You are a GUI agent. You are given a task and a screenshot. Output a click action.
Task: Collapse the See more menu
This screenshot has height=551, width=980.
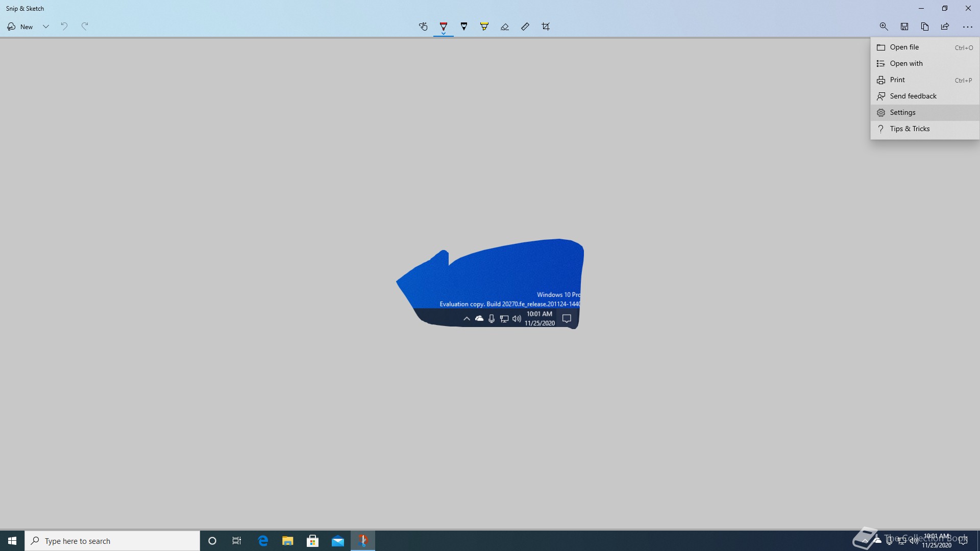click(967, 27)
